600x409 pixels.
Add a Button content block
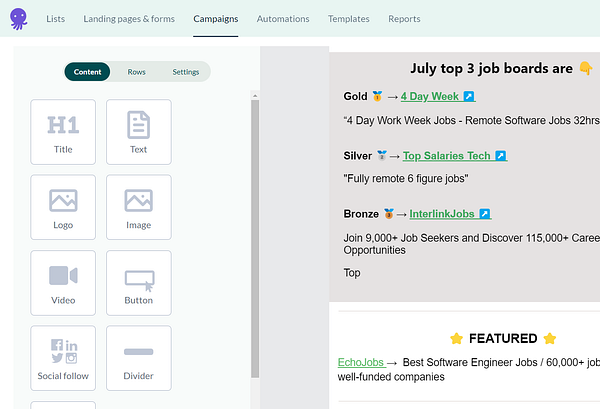pyautogui.click(x=139, y=283)
